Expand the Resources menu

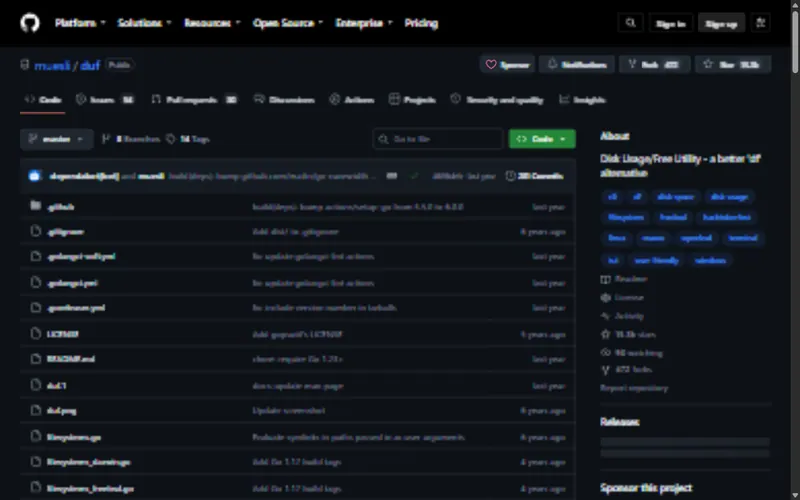click(x=212, y=23)
